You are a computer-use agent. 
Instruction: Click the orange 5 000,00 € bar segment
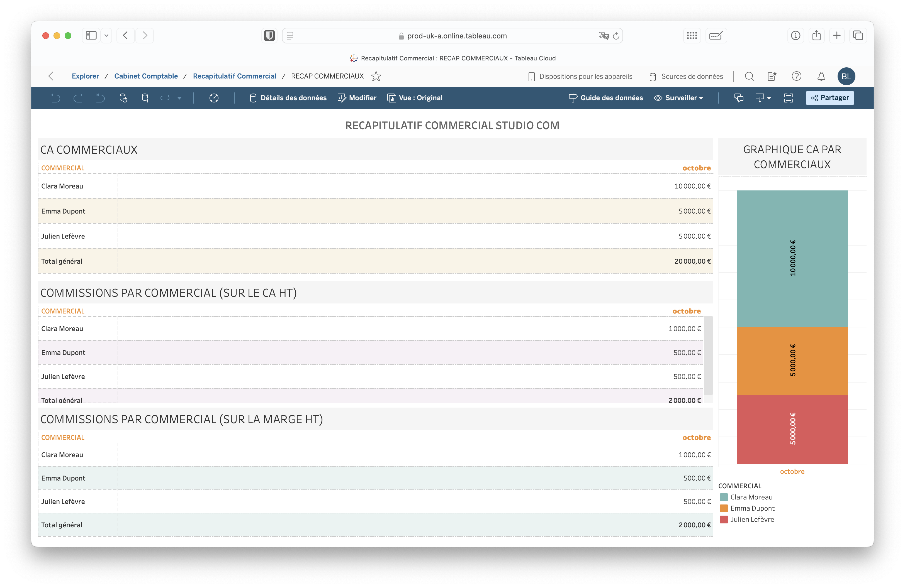[792, 361]
